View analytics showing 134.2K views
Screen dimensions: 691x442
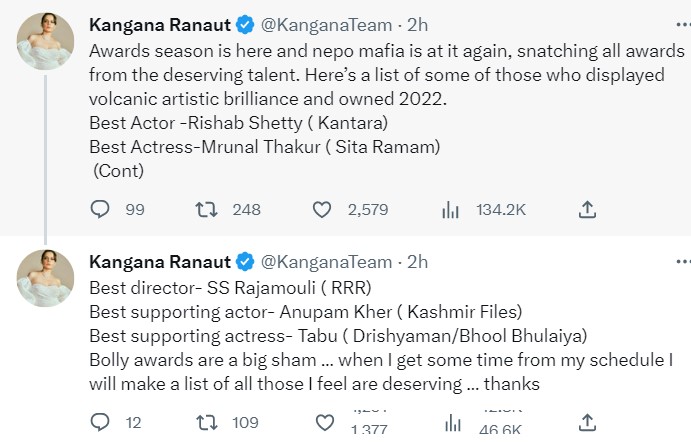click(451, 209)
